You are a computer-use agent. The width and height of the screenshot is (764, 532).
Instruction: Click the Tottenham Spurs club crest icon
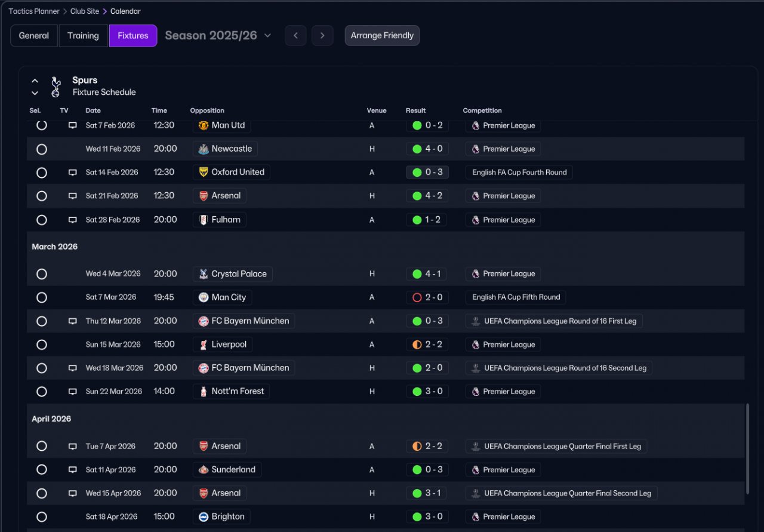click(x=56, y=87)
